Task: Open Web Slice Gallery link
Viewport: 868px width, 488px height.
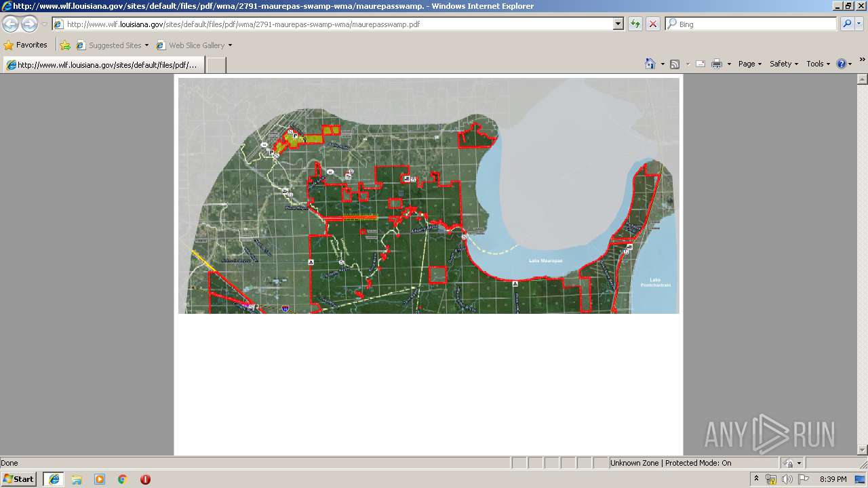Action: click(x=194, y=45)
